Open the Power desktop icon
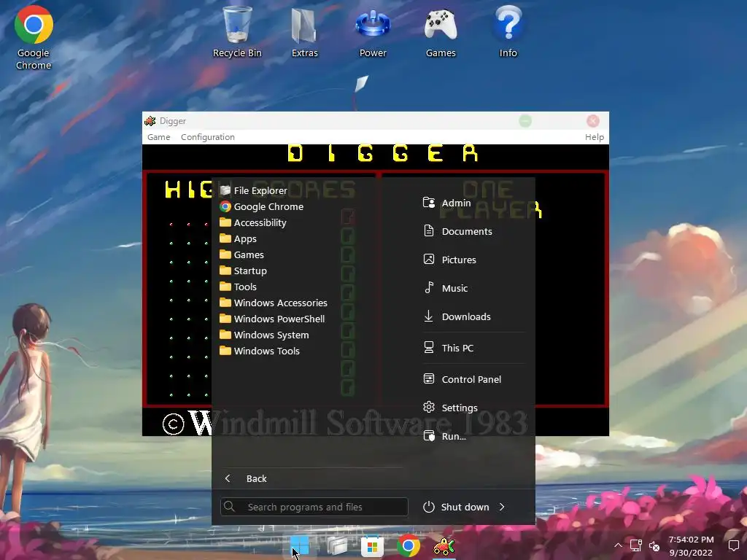 (x=373, y=32)
